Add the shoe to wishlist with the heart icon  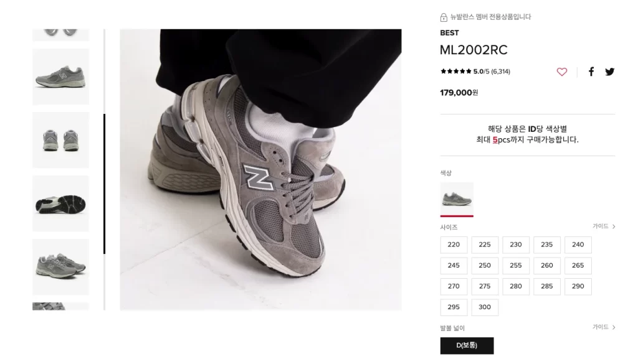561,72
